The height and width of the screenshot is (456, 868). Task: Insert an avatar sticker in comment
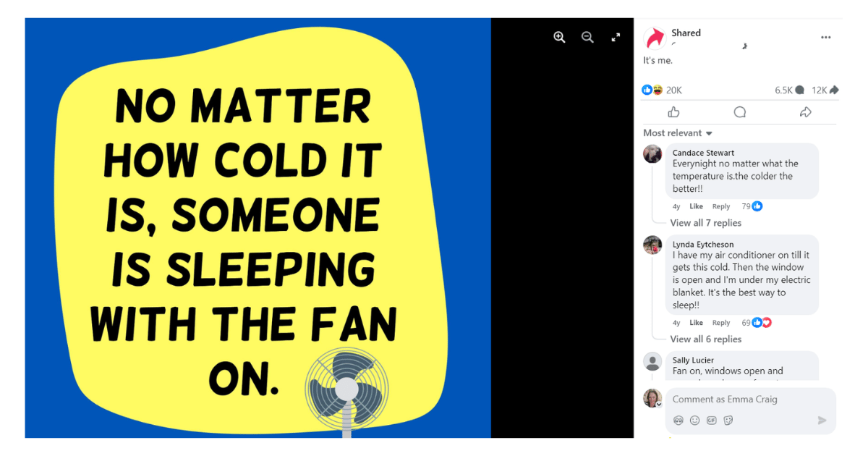pyautogui.click(x=678, y=421)
